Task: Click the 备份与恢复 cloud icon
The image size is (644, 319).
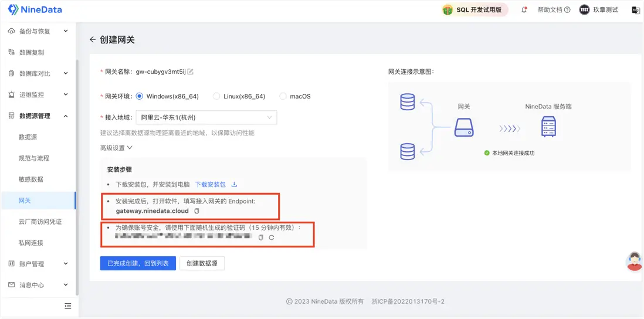Action: click(x=12, y=31)
